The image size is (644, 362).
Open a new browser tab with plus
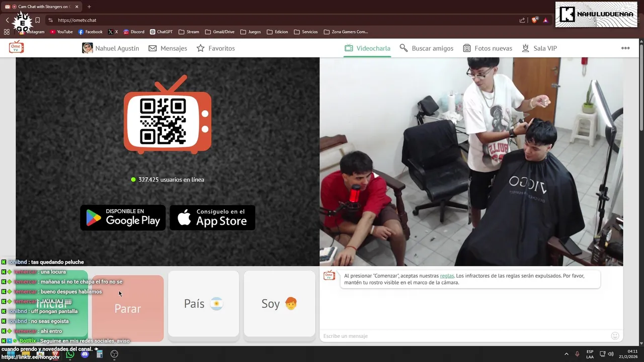pos(89,7)
